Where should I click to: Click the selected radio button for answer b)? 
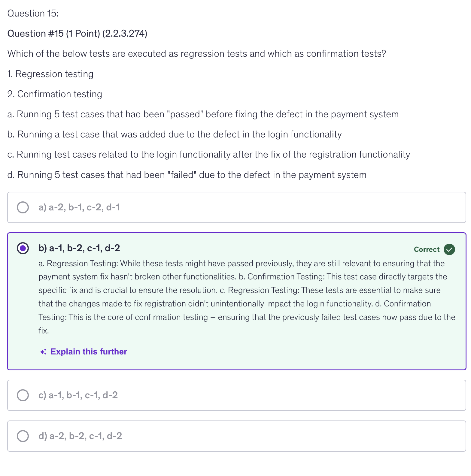pos(23,248)
